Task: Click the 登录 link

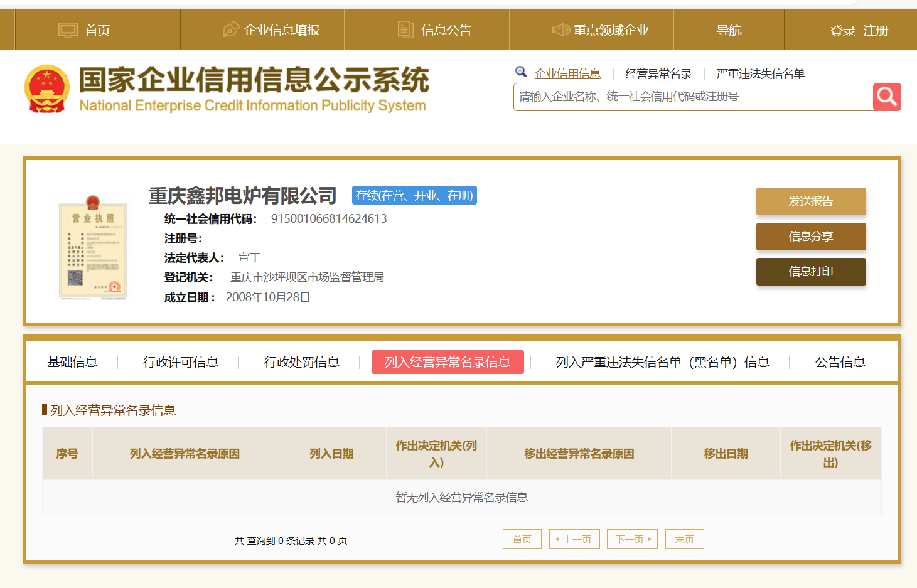Action: tap(842, 31)
